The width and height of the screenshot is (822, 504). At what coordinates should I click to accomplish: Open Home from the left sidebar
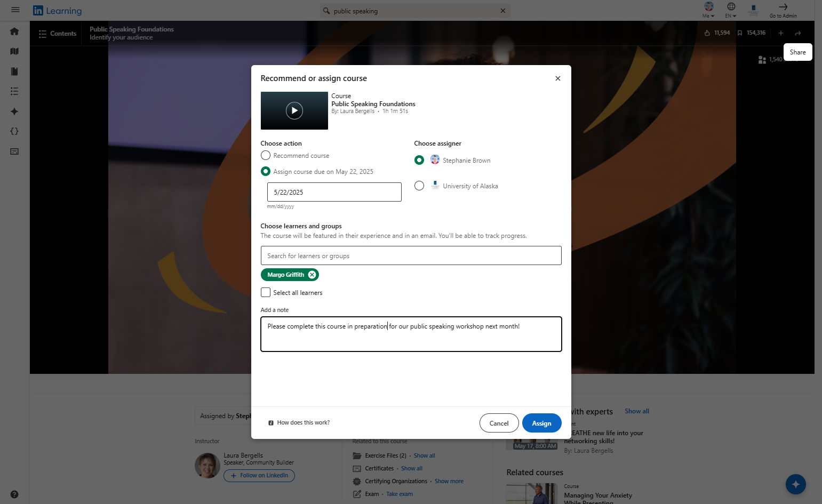pos(14,31)
